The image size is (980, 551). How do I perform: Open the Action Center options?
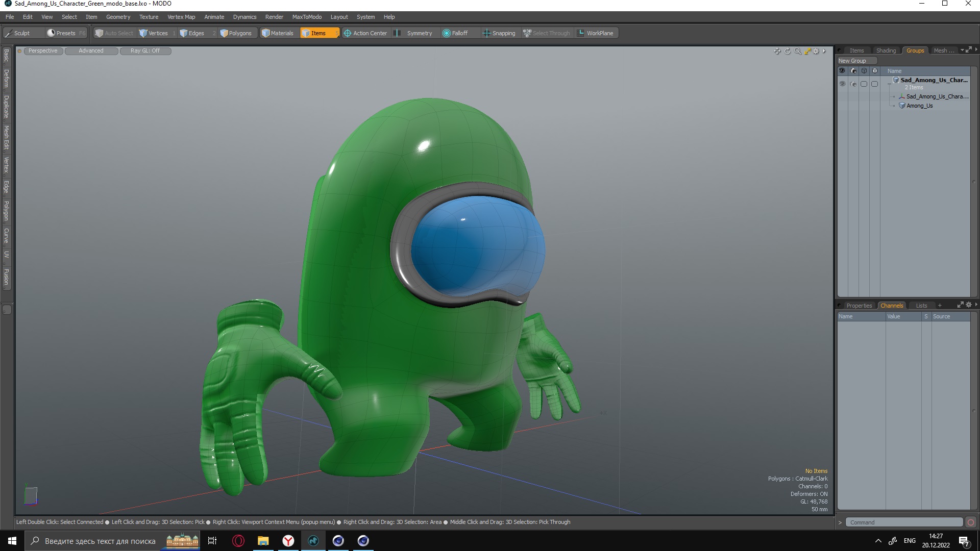(365, 33)
